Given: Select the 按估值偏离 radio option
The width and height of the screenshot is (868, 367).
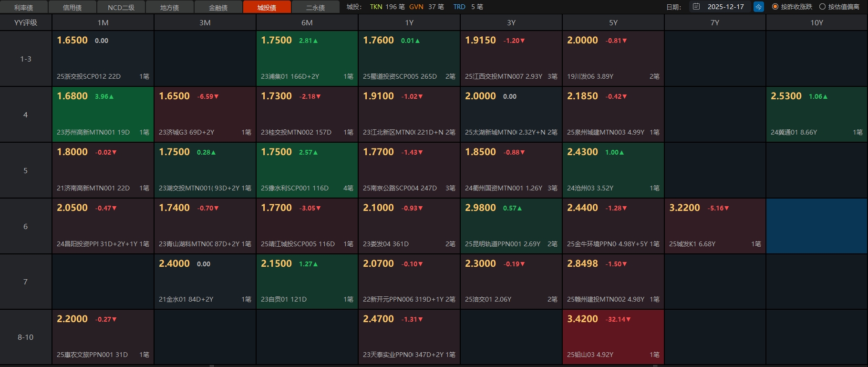Looking at the screenshot, I should [x=822, y=7].
